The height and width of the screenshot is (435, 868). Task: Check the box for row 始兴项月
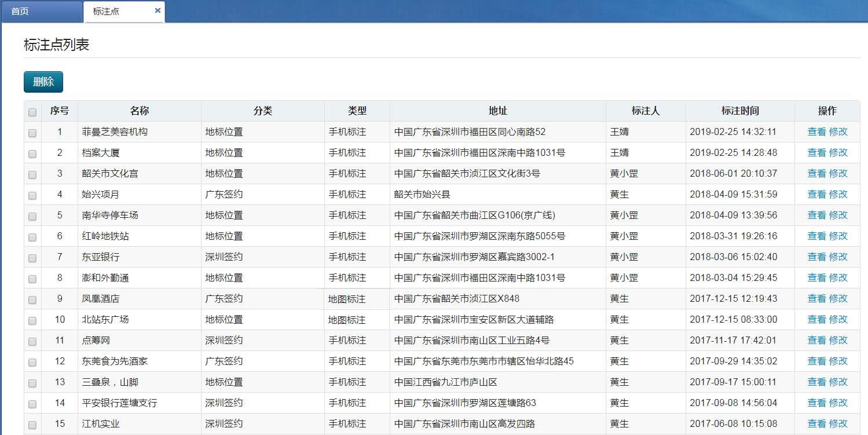click(32, 195)
